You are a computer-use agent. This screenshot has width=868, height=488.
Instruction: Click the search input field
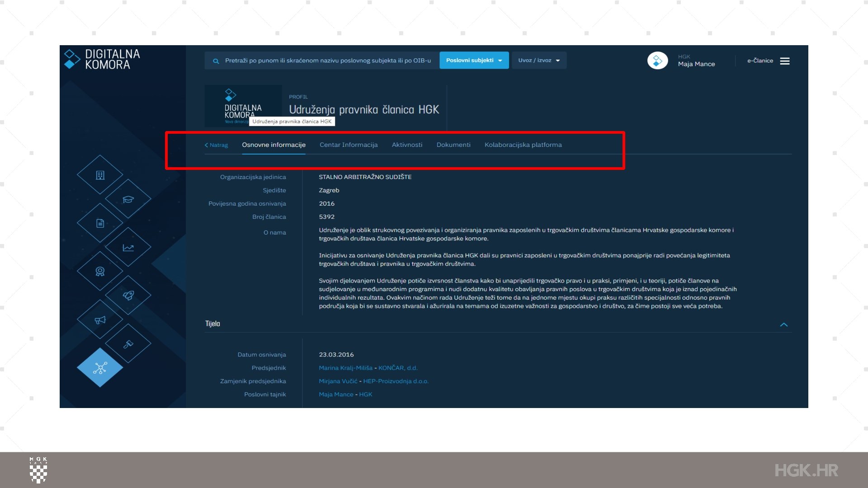[x=322, y=61]
